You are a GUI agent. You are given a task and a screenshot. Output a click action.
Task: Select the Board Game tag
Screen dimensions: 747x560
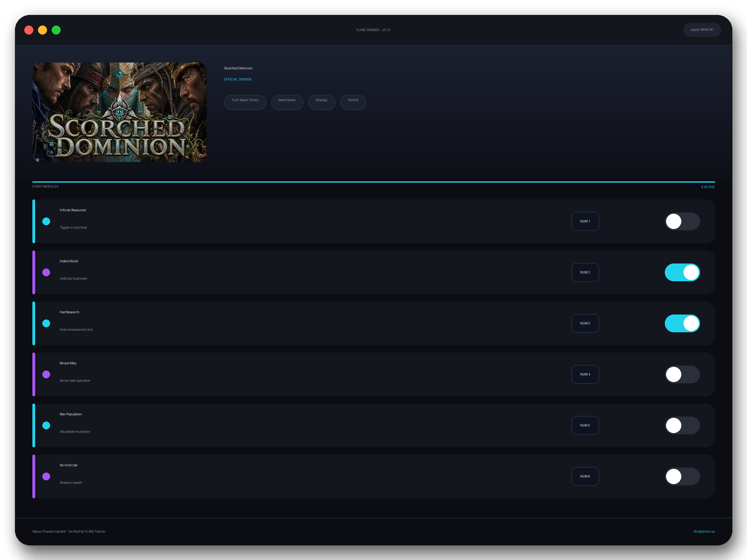(x=287, y=102)
